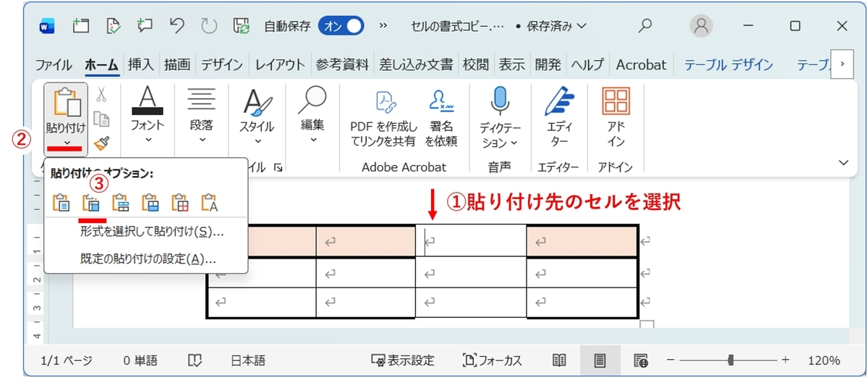This screenshot has height=378, width=868.
Task: Switch to the 描画 tab
Action: (177, 64)
